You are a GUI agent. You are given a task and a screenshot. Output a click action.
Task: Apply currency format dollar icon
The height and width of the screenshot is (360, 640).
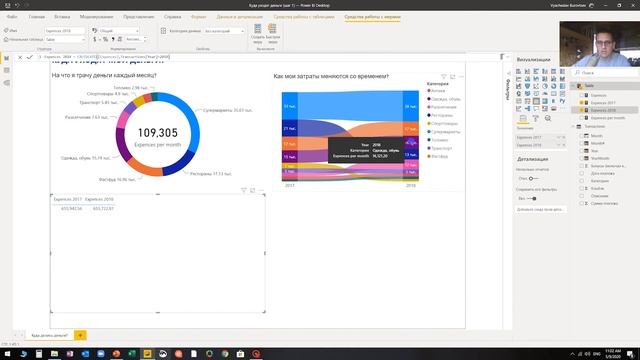[x=95, y=39]
